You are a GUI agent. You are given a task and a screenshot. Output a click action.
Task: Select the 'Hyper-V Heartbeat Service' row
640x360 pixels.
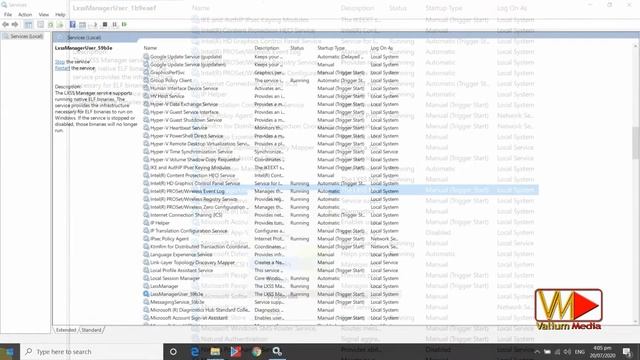(x=271, y=128)
